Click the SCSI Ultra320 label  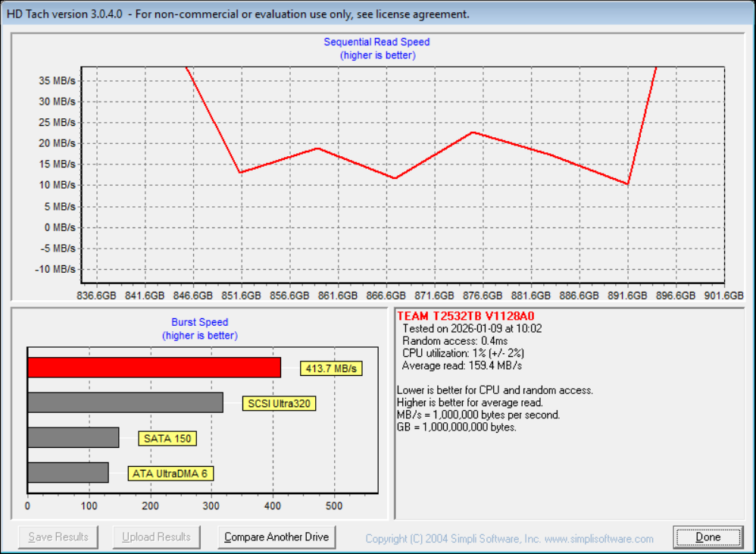pos(280,403)
